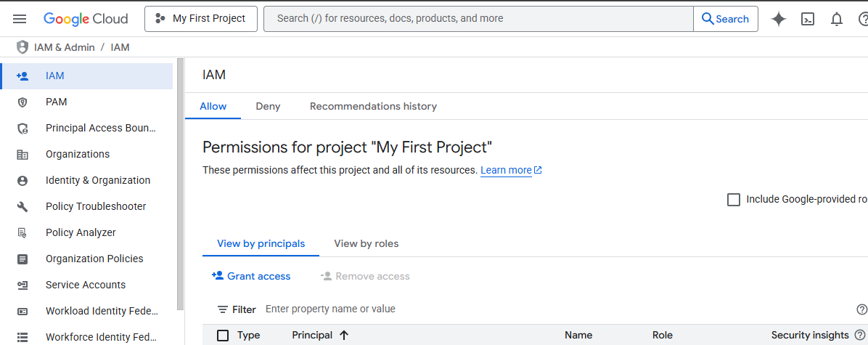Open the main navigation hamburger menu
This screenshot has height=345, width=868.
(20, 19)
